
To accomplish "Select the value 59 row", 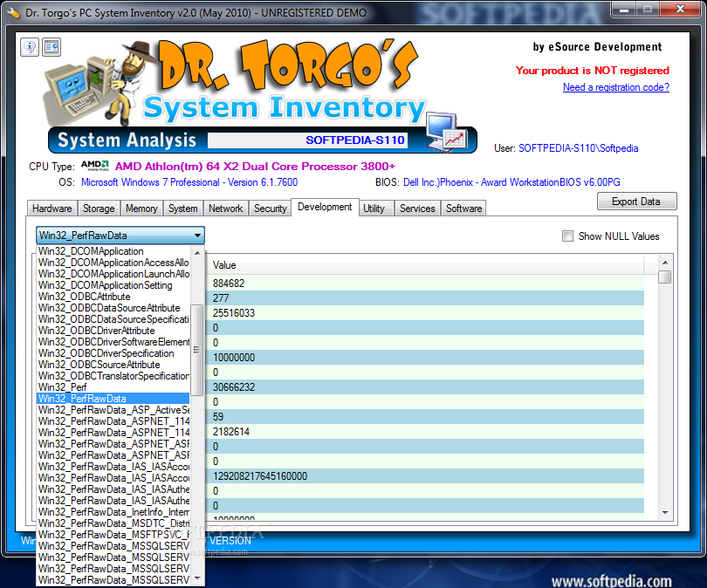I will [425, 417].
